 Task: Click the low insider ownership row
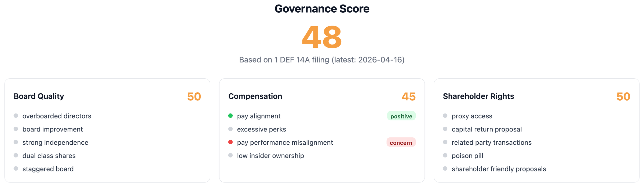pos(322,155)
